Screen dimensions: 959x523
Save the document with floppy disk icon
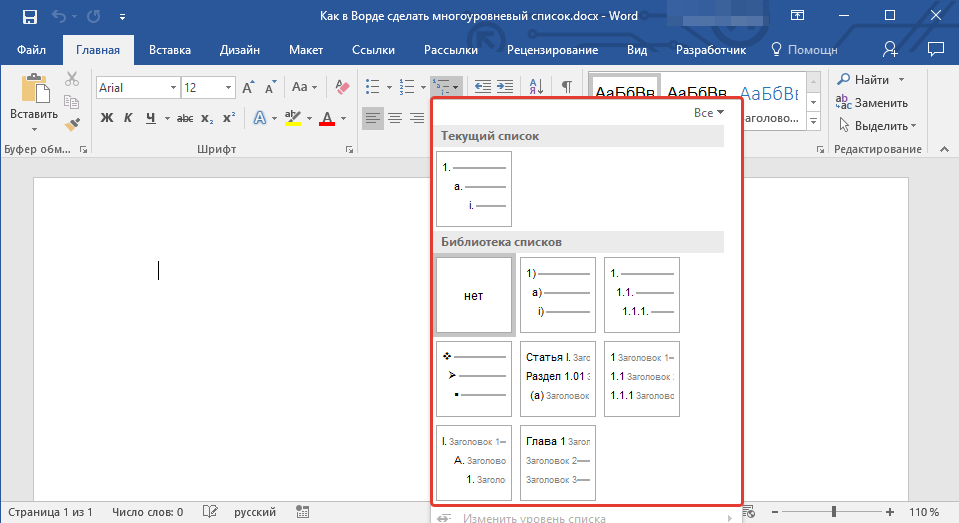pos(30,17)
